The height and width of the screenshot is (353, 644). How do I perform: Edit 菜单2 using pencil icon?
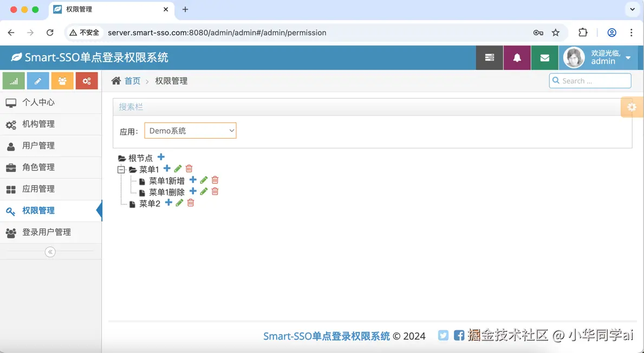click(x=179, y=203)
